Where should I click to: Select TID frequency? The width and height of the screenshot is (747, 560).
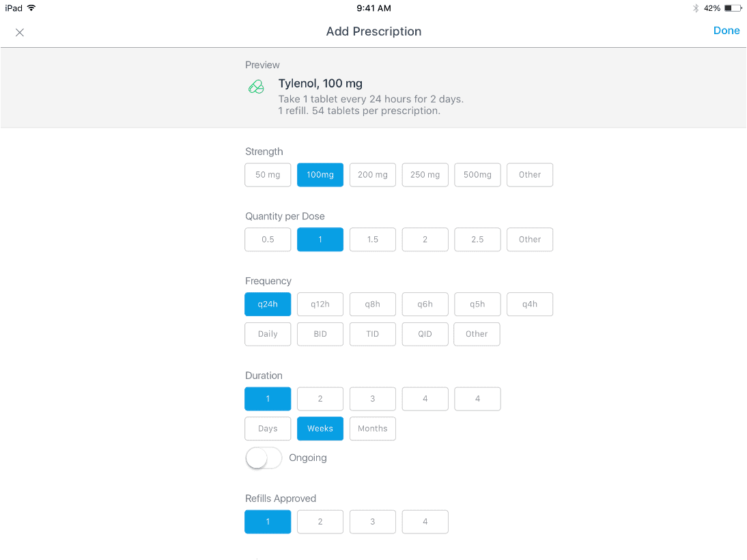pos(373,334)
